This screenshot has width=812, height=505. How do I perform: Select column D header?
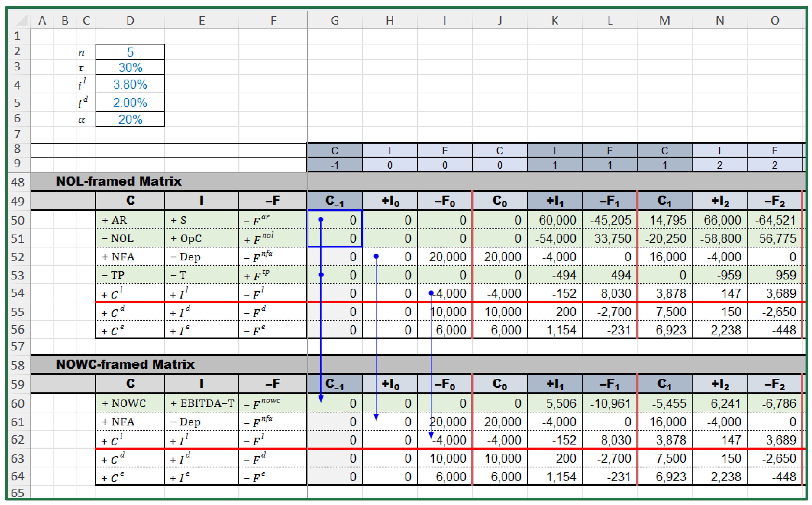click(130, 21)
